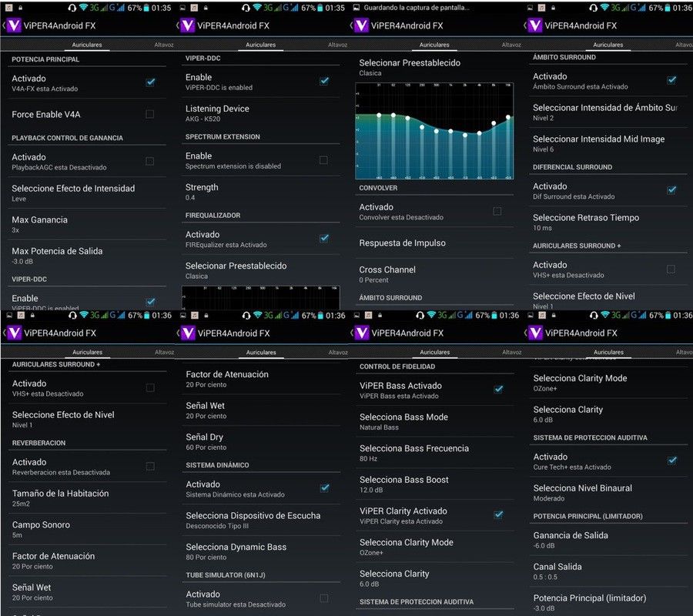Toggle Dif Surround Activado checkbox
Viewport: 693px width, 616px height.
[671, 190]
